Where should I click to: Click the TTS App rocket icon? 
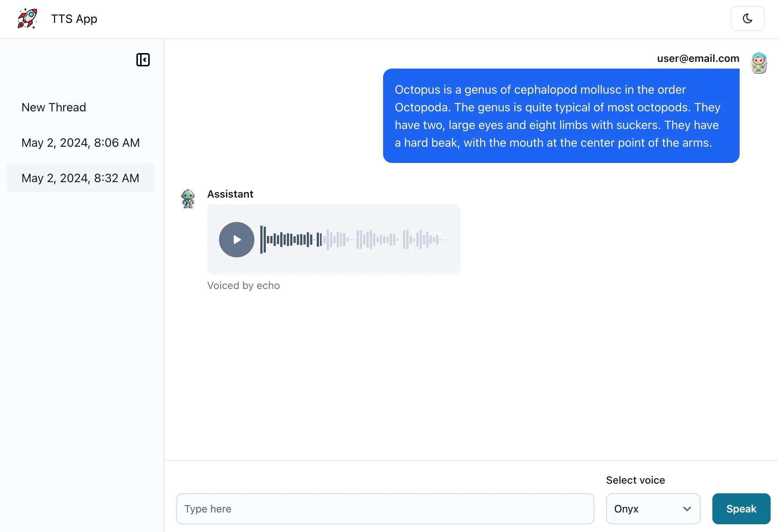pos(27,18)
